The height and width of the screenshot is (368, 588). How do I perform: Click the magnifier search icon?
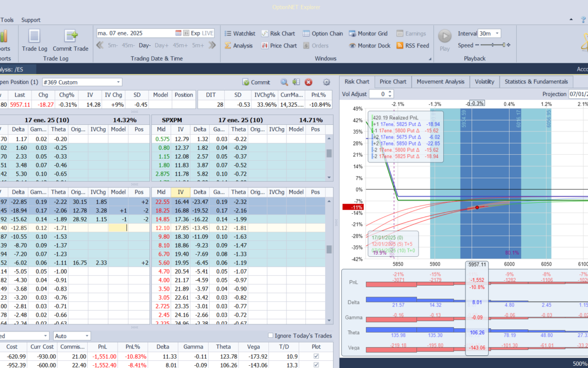click(x=284, y=82)
